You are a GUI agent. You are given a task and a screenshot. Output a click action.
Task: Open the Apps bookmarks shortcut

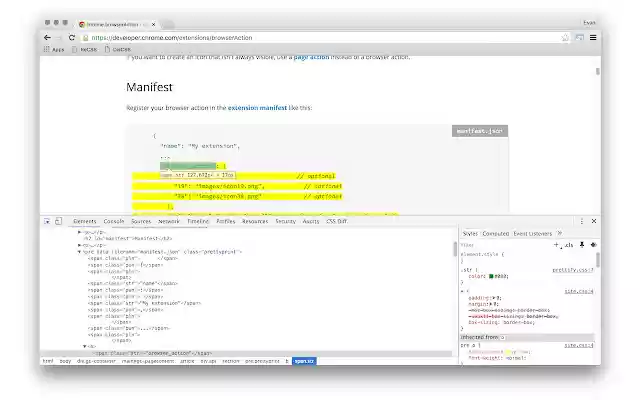point(54,49)
